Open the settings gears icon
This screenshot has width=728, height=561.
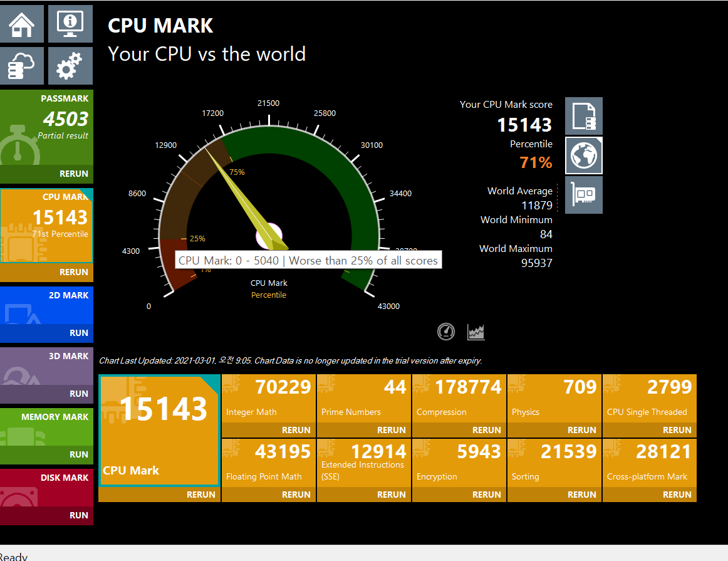click(x=70, y=66)
